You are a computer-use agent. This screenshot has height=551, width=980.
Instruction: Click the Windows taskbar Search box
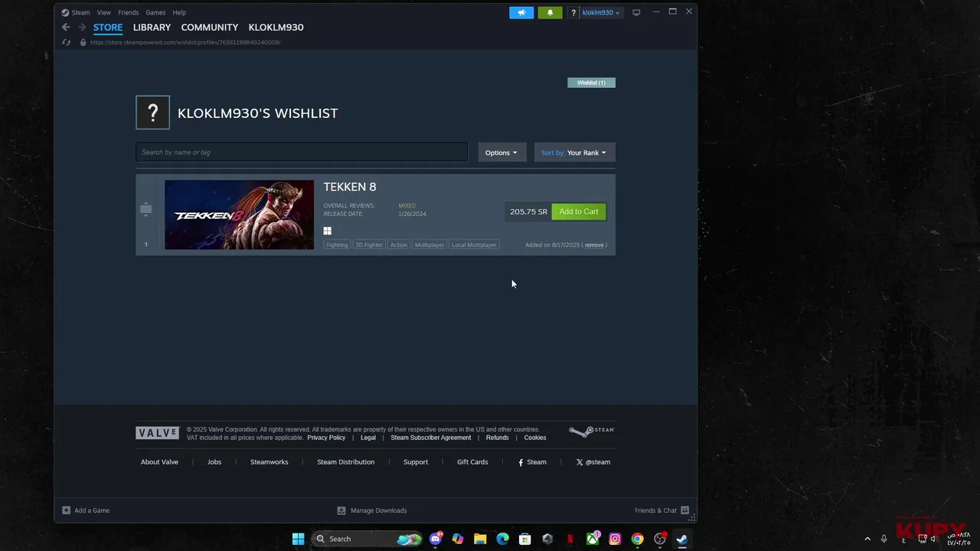(x=367, y=539)
